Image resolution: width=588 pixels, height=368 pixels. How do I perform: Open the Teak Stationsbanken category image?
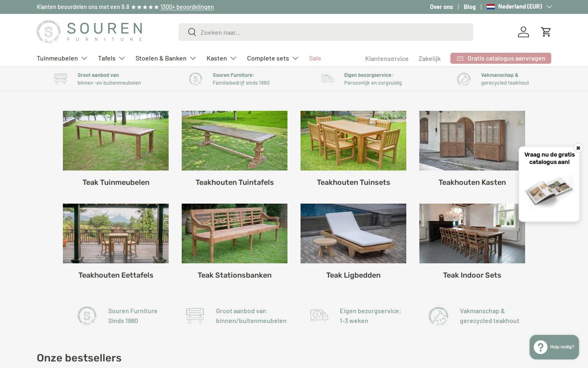pos(234,233)
